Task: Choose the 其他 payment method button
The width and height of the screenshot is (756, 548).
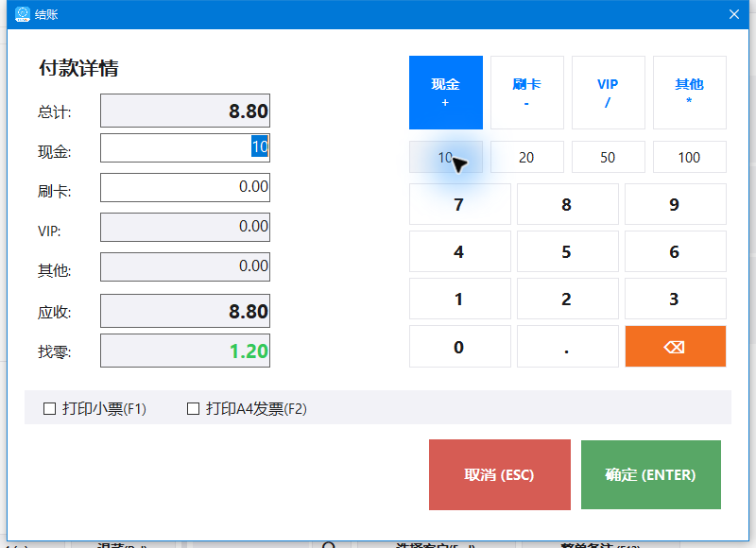Action: pyautogui.click(x=690, y=93)
